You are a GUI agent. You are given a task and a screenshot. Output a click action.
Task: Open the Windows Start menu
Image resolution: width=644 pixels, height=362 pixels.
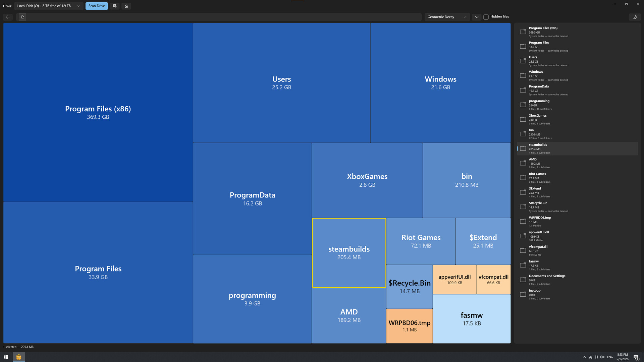(6, 357)
